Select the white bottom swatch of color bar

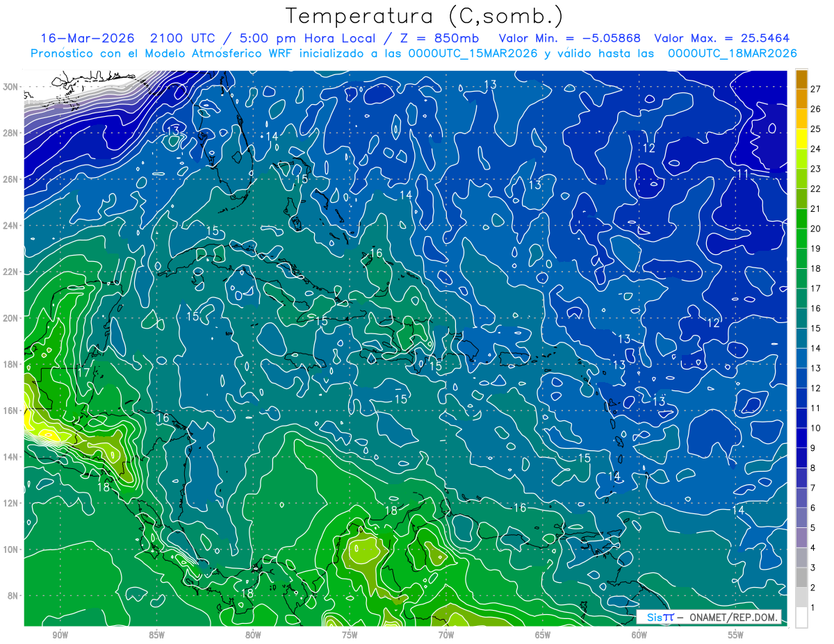[x=801, y=617]
